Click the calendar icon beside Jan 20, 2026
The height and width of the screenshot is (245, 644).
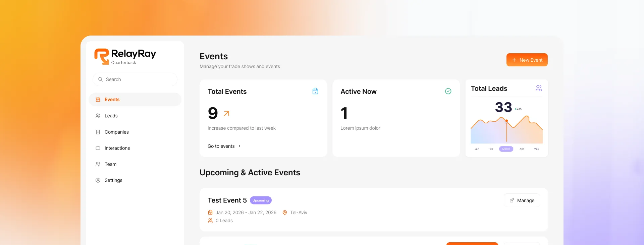(x=210, y=212)
